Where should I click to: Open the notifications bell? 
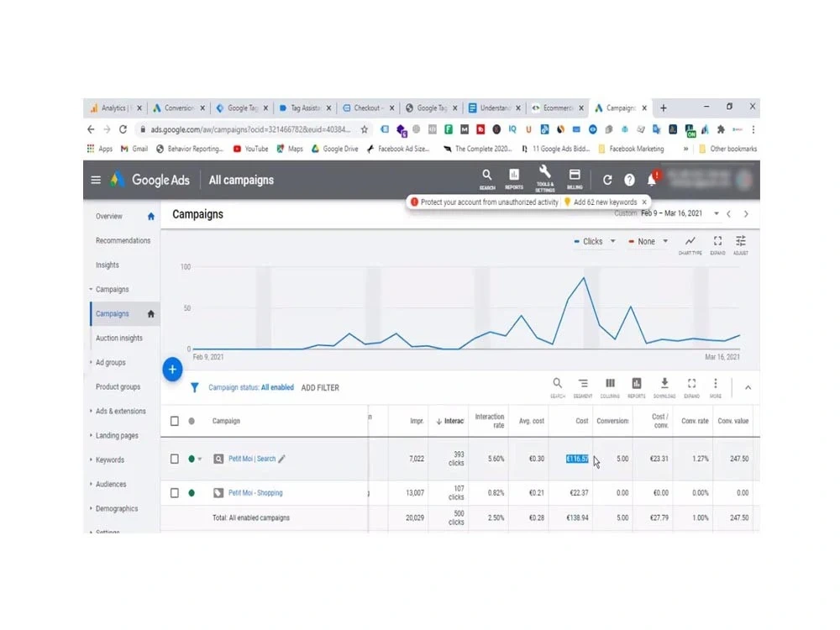tap(652, 180)
